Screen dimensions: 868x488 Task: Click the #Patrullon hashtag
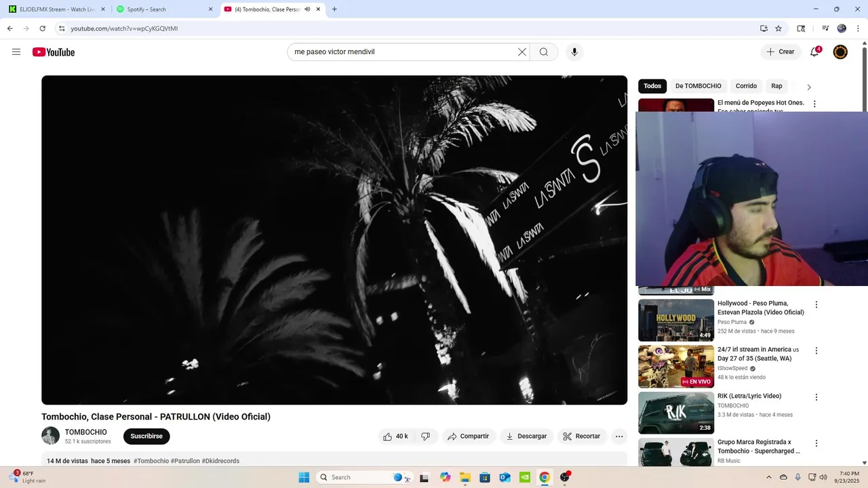[185, 461]
